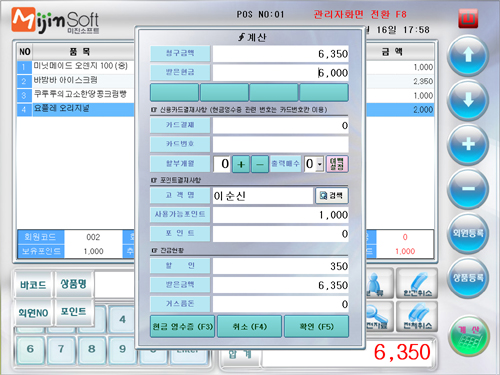
Task: Click fourth blank teal quick-cash button
Action: pos(324,92)
